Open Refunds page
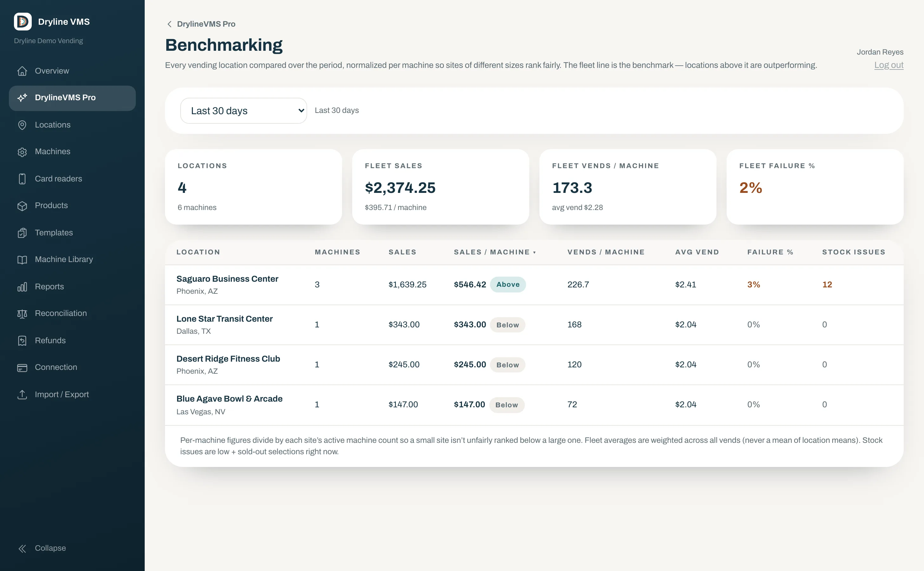924x571 pixels. (72, 341)
